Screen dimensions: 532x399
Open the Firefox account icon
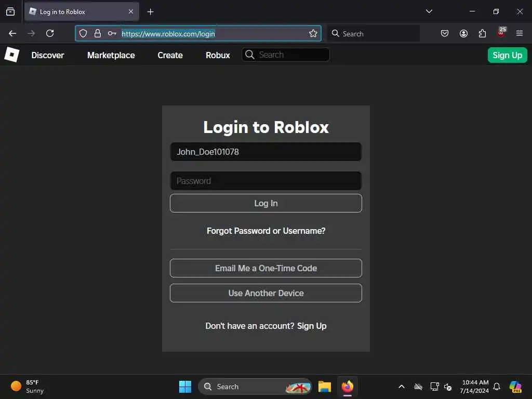click(x=463, y=33)
